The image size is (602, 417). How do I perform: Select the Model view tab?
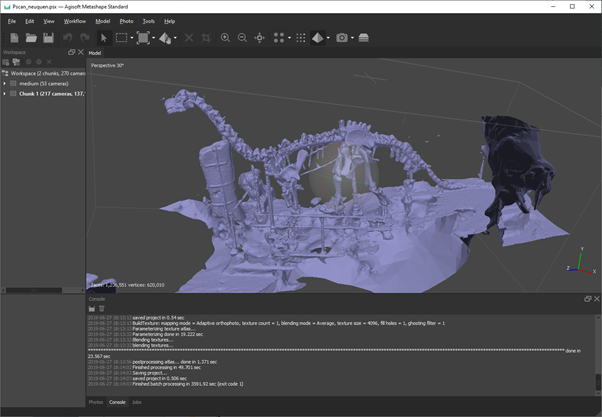(95, 53)
